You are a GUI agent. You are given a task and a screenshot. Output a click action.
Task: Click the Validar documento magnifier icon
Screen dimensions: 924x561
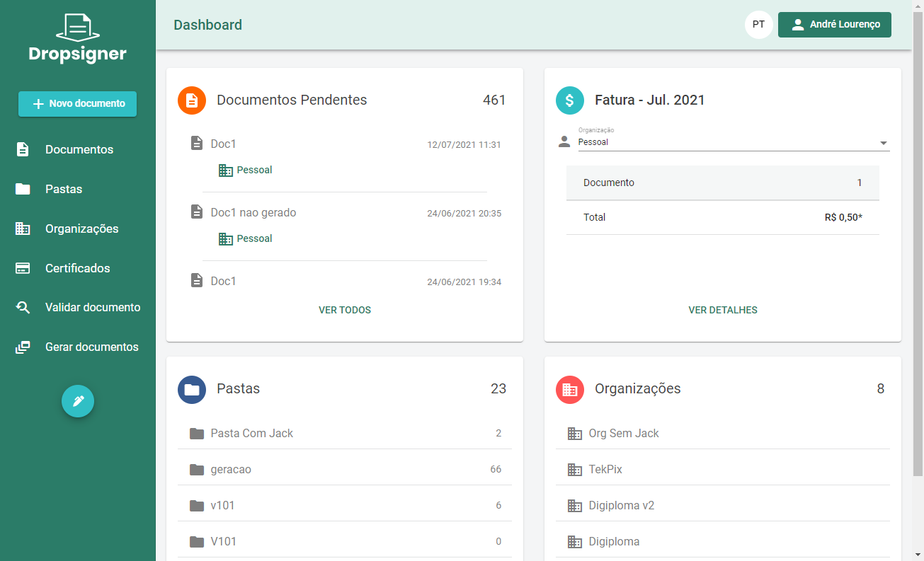click(23, 308)
